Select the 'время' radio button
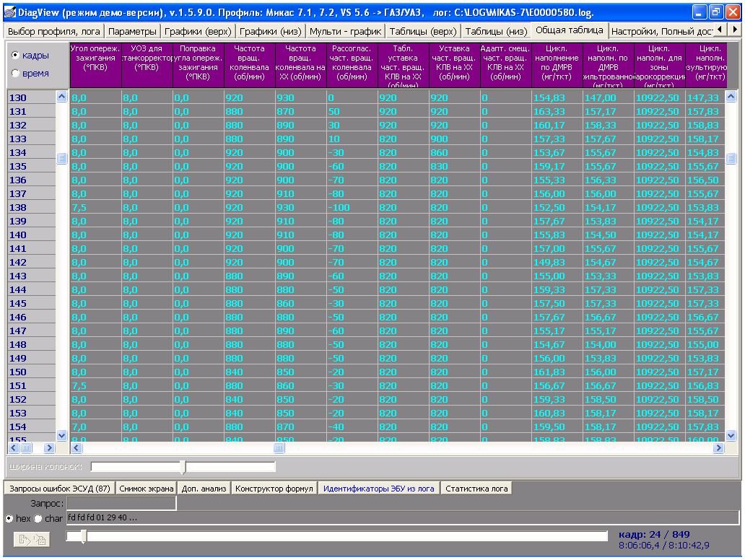This screenshot has width=745, height=560. pos(16,73)
